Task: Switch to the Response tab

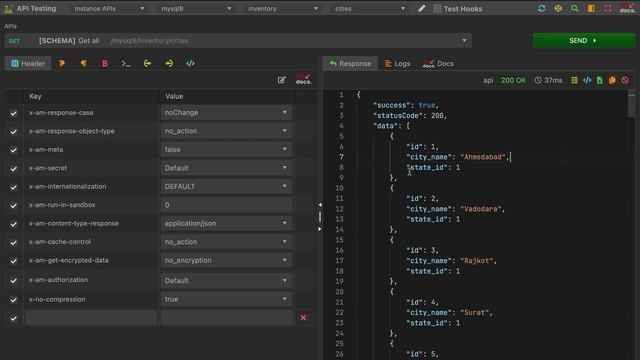Action: pyautogui.click(x=350, y=63)
